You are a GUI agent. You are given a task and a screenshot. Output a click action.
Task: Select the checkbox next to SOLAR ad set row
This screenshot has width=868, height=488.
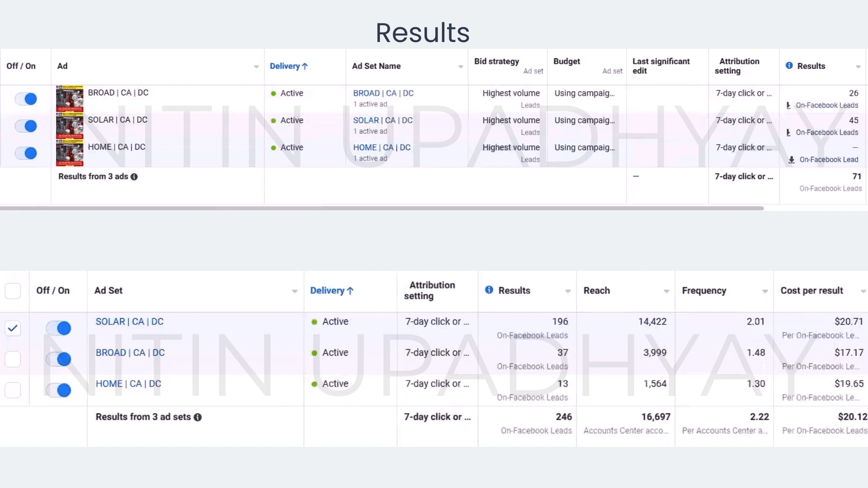tap(13, 328)
